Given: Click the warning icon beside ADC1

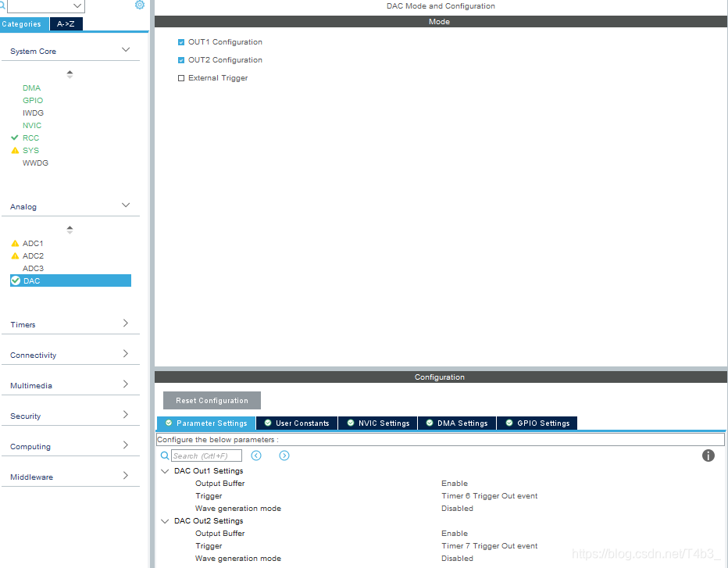Looking at the screenshot, I should click(x=15, y=243).
